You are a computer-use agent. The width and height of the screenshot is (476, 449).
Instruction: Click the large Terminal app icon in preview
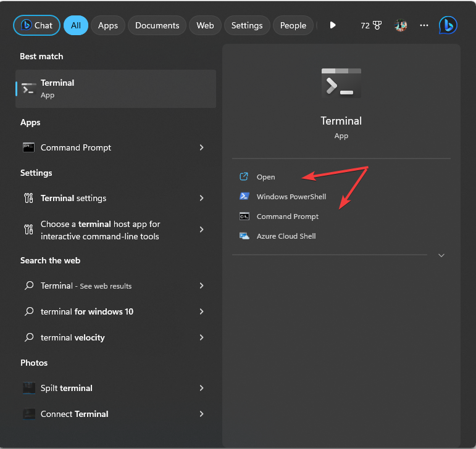pyautogui.click(x=341, y=83)
